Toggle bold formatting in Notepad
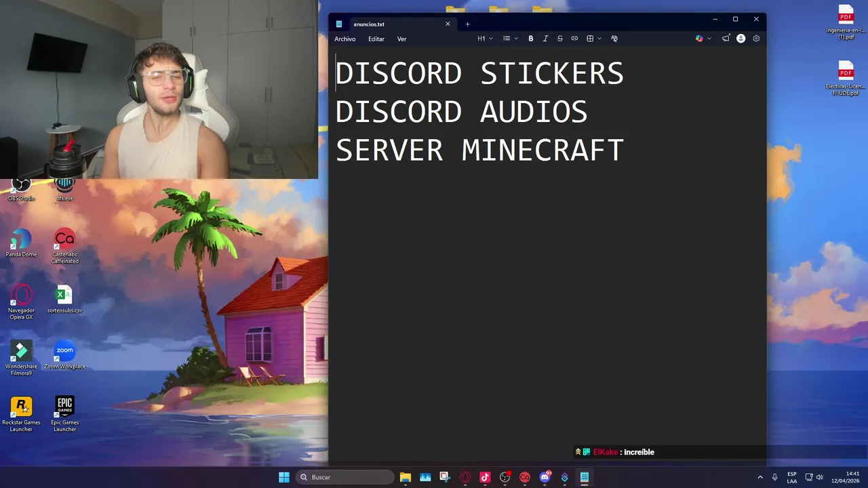The image size is (868, 488). 531,39
